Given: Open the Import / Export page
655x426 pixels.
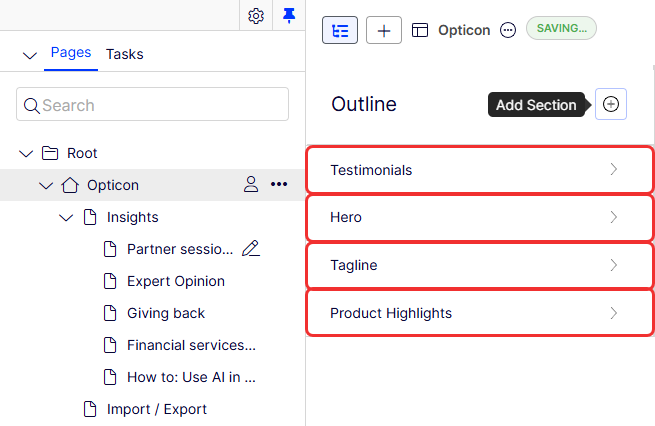Looking at the screenshot, I should point(157,409).
